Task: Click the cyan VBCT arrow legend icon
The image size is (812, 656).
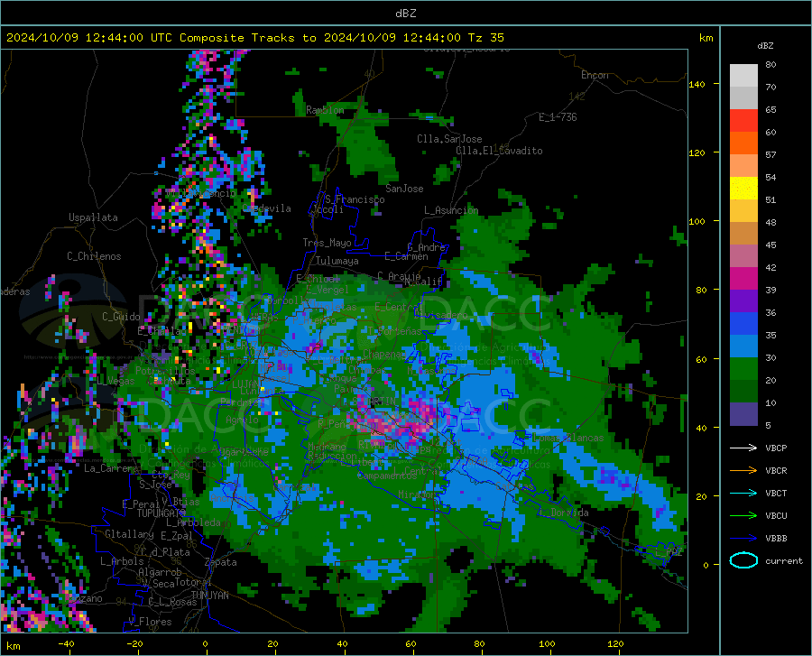Action: coord(743,493)
